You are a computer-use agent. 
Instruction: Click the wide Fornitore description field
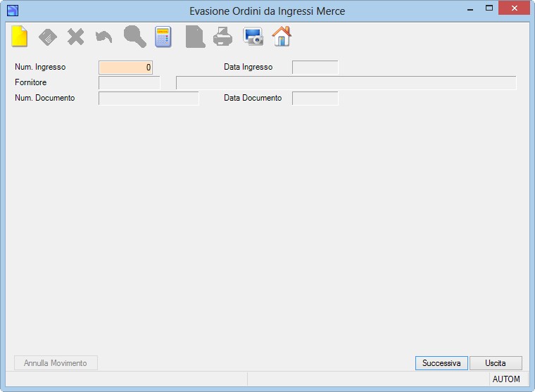tap(346, 83)
